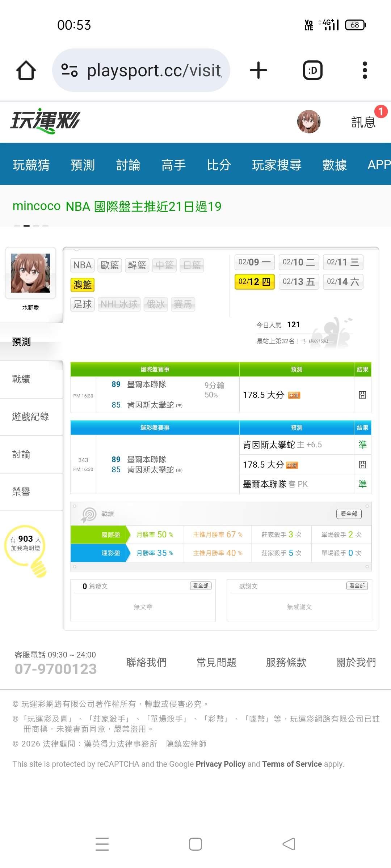Open Privacy Policy link
The width and height of the screenshot is (391, 868).
click(220, 764)
